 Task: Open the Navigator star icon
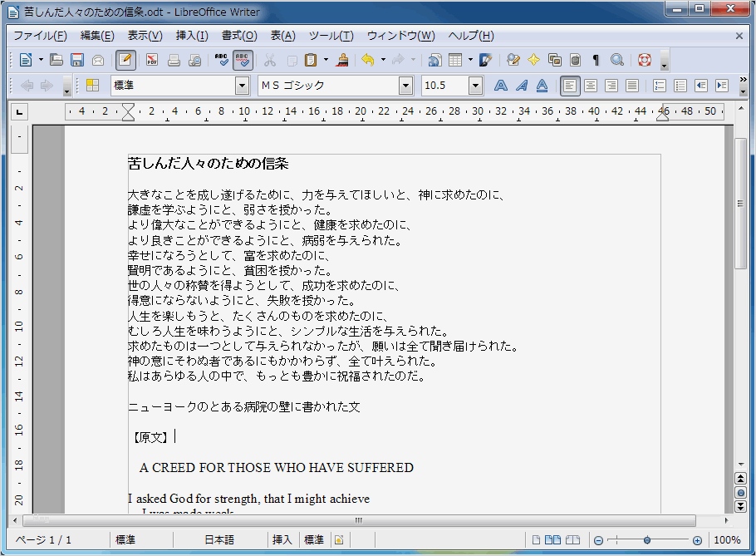click(x=533, y=61)
